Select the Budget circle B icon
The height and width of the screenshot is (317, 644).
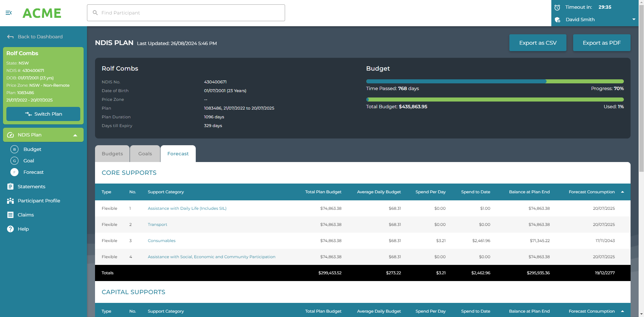(x=14, y=149)
